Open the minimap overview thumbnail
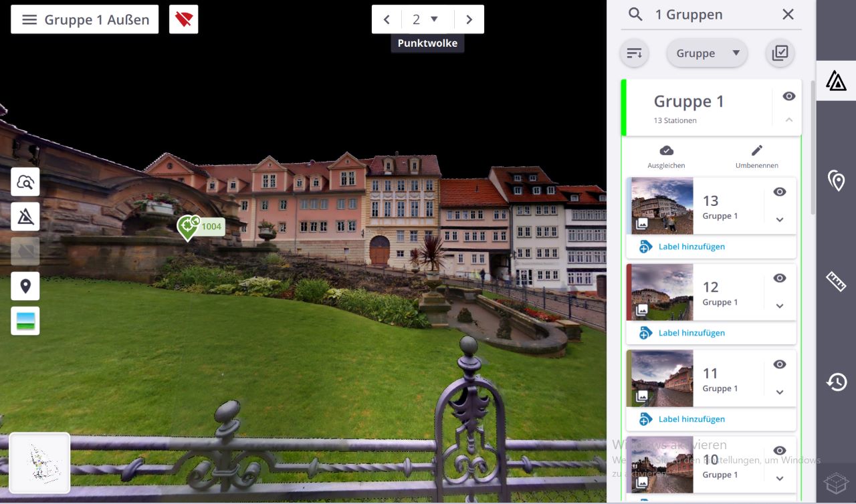This screenshot has width=856, height=504. (x=39, y=463)
